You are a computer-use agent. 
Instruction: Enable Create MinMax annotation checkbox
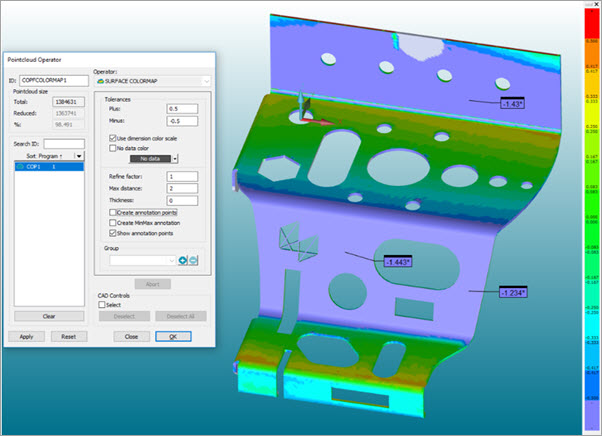[x=110, y=222]
